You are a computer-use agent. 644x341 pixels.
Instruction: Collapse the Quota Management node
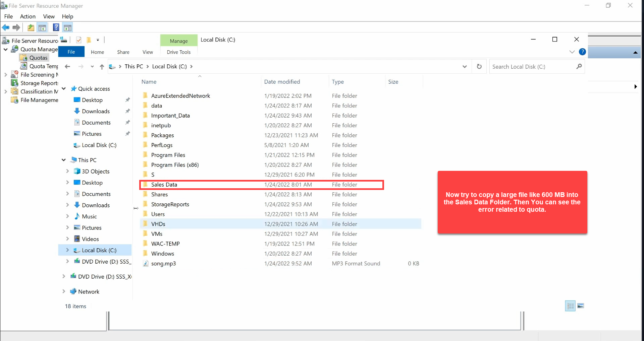[x=5, y=49]
